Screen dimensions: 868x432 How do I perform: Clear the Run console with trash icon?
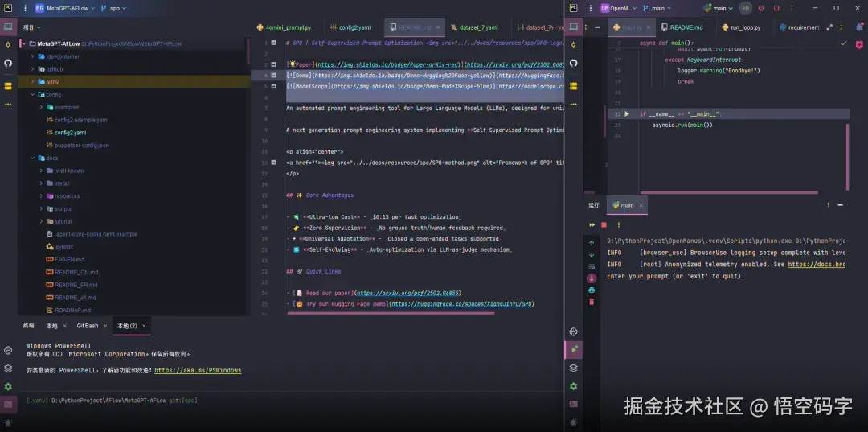(592, 302)
